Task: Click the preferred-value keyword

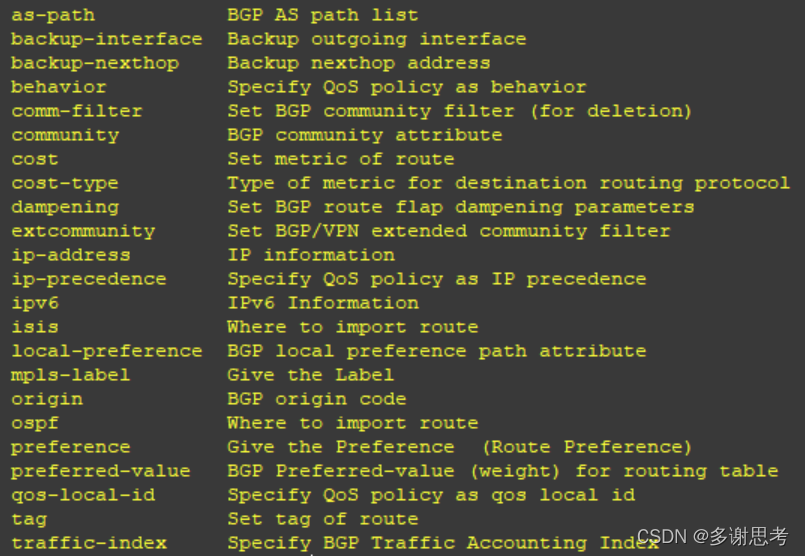Action: coord(101,471)
